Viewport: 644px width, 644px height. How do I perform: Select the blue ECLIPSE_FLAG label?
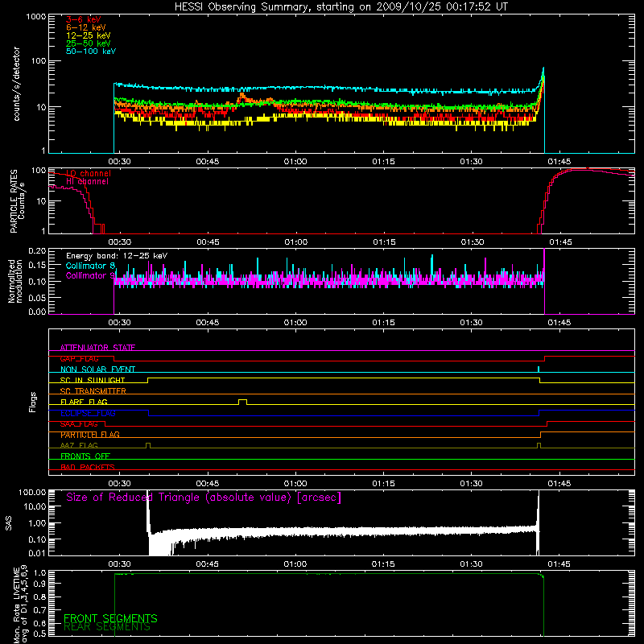(88, 413)
